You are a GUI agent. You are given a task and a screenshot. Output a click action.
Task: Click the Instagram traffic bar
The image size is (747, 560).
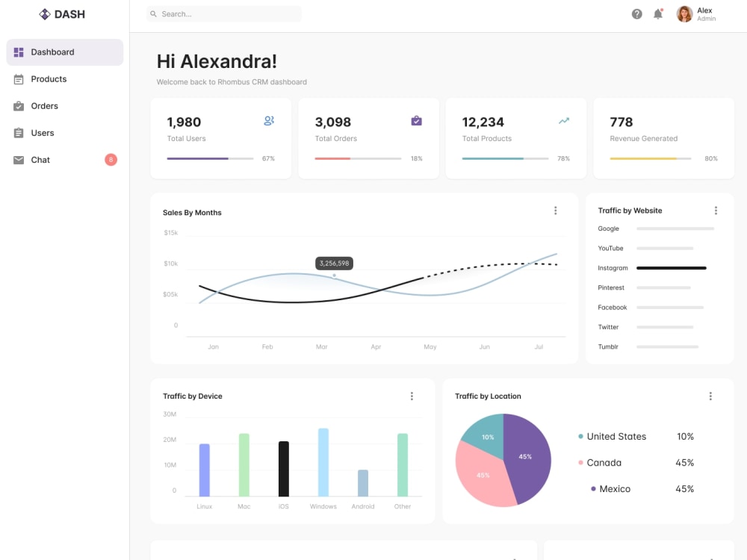pos(672,268)
